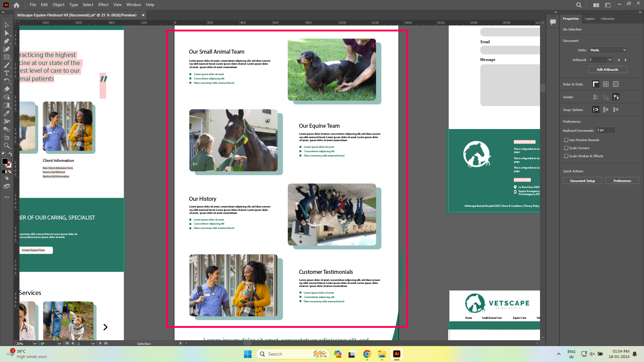Click the Show Grid icon
This screenshot has width=644, height=362.
click(x=606, y=84)
